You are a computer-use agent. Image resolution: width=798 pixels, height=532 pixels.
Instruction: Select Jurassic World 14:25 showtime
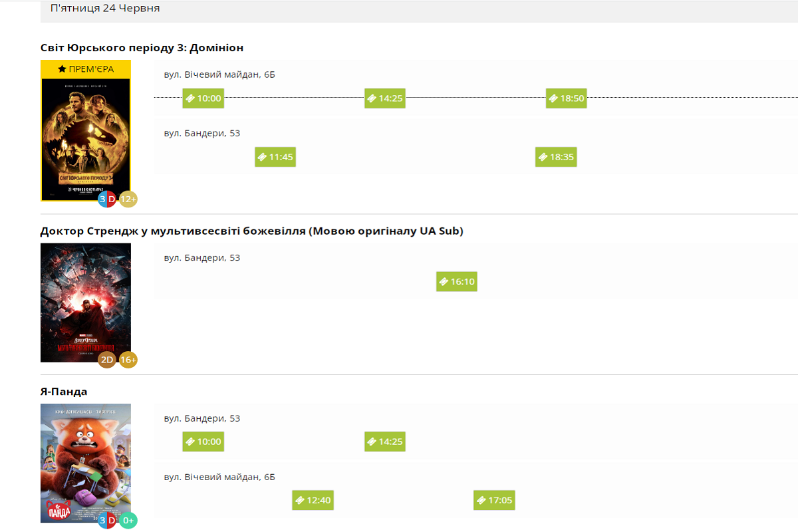click(385, 98)
